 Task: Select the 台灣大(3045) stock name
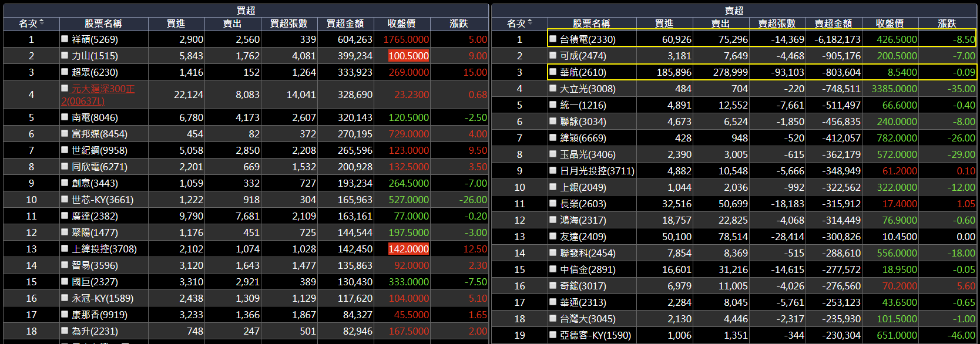[x=588, y=319]
